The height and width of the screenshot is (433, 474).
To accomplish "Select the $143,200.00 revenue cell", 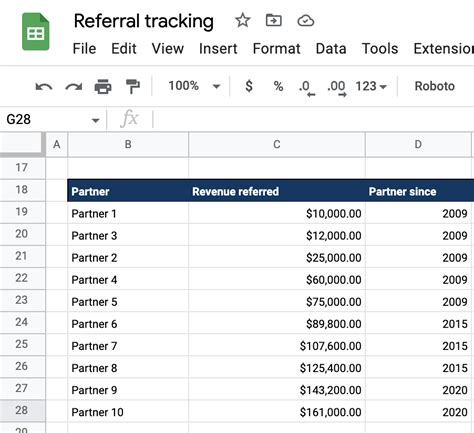I will pos(277,390).
